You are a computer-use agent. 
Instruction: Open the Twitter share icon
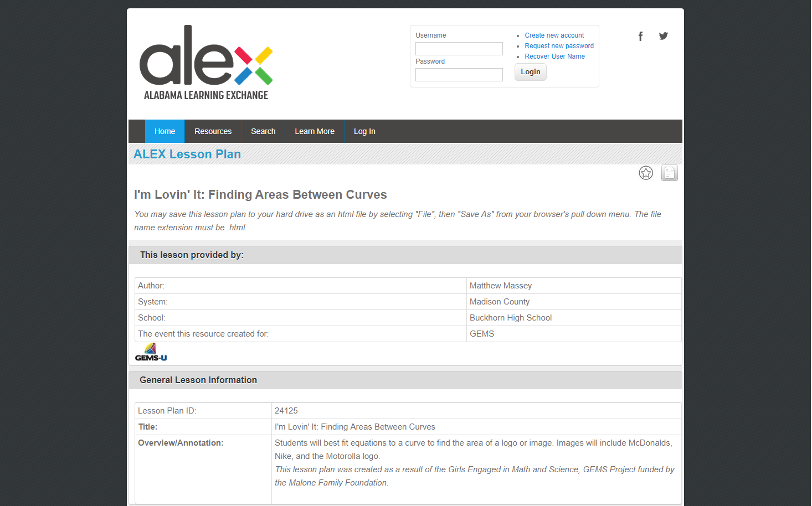click(663, 35)
